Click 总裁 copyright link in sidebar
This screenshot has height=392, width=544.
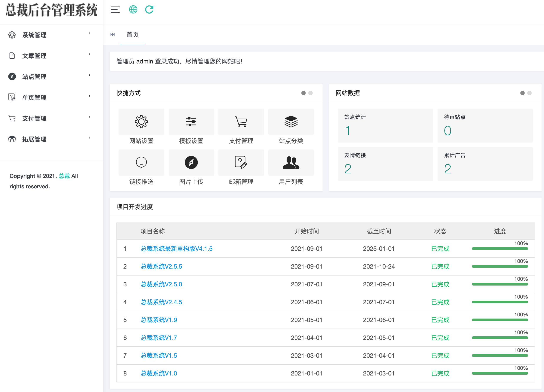[x=64, y=176]
